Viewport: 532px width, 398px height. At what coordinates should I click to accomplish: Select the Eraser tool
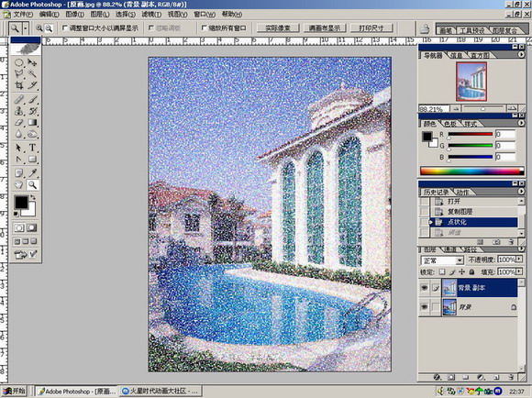coord(19,123)
